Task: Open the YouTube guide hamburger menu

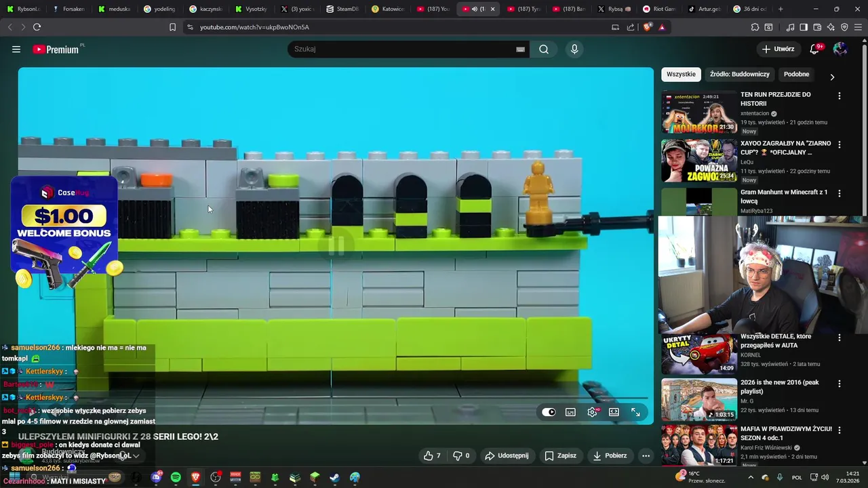Action: pos(16,49)
